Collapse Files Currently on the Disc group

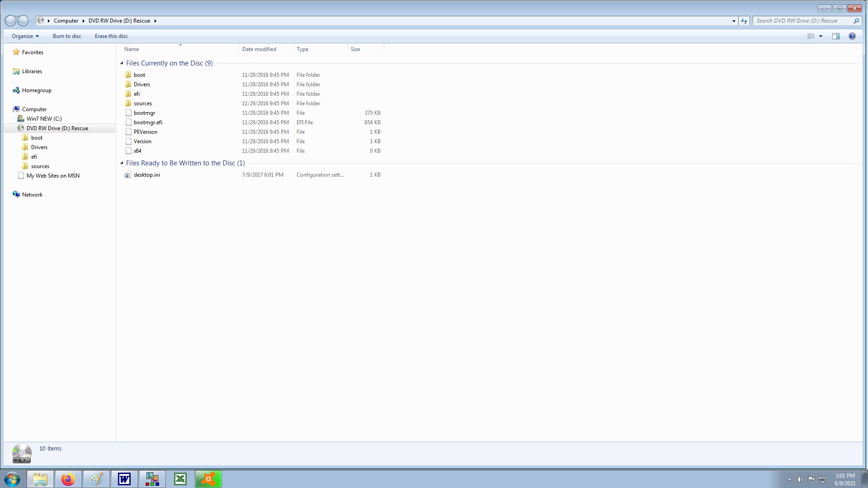122,63
